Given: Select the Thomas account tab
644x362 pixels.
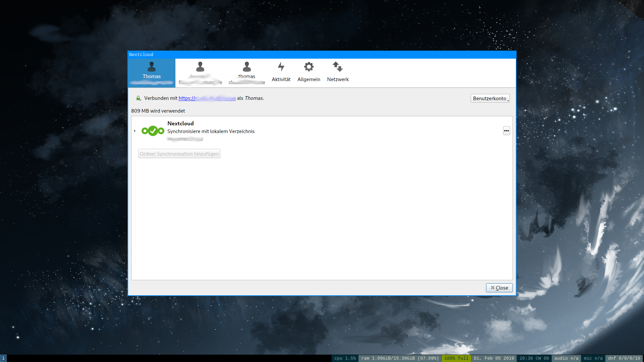Looking at the screenshot, I should tap(152, 73).
